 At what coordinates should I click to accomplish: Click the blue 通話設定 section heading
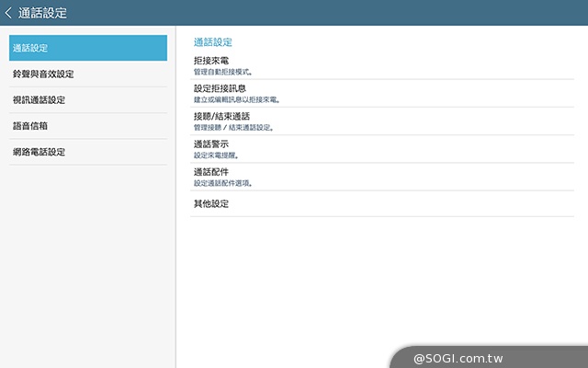(213, 42)
